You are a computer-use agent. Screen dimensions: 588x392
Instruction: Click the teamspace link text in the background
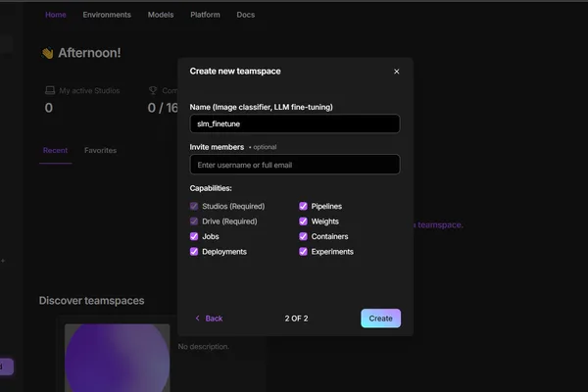click(438, 225)
